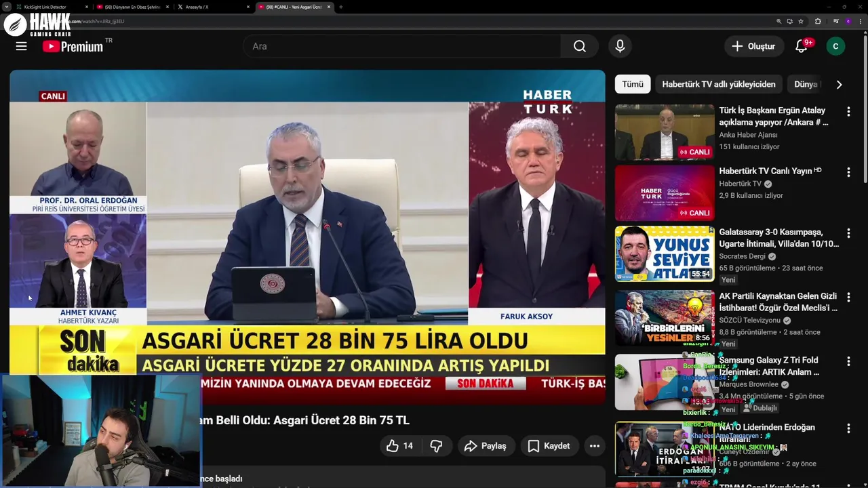The image size is (868, 488).
Task: Switch to Anasayfa / X tab
Action: [x=214, y=7]
